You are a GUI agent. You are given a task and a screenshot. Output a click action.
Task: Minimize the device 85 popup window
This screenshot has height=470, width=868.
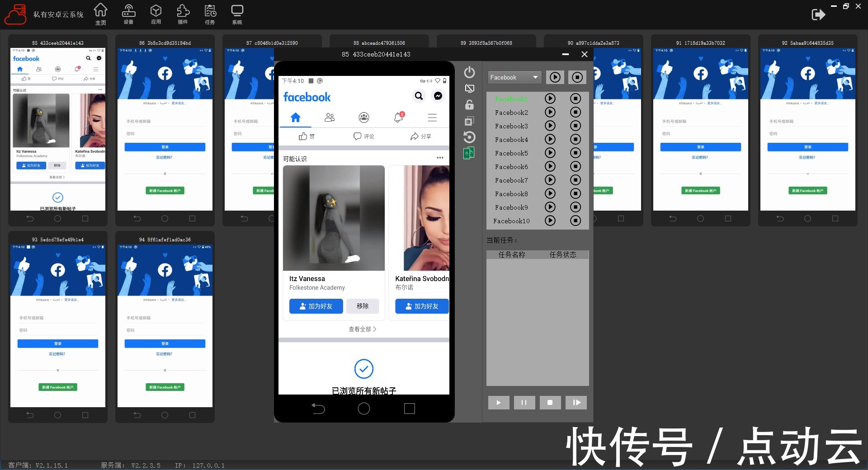point(566,54)
